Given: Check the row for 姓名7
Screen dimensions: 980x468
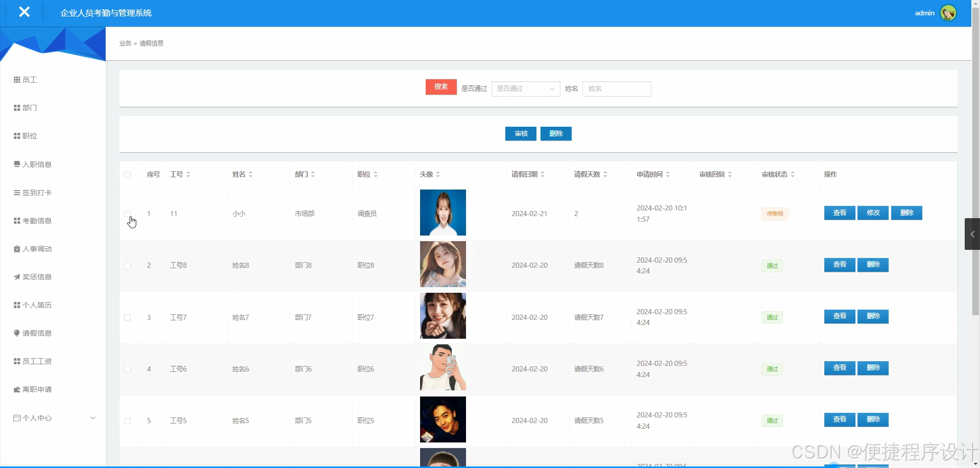Looking at the screenshot, I should point(128,317).
